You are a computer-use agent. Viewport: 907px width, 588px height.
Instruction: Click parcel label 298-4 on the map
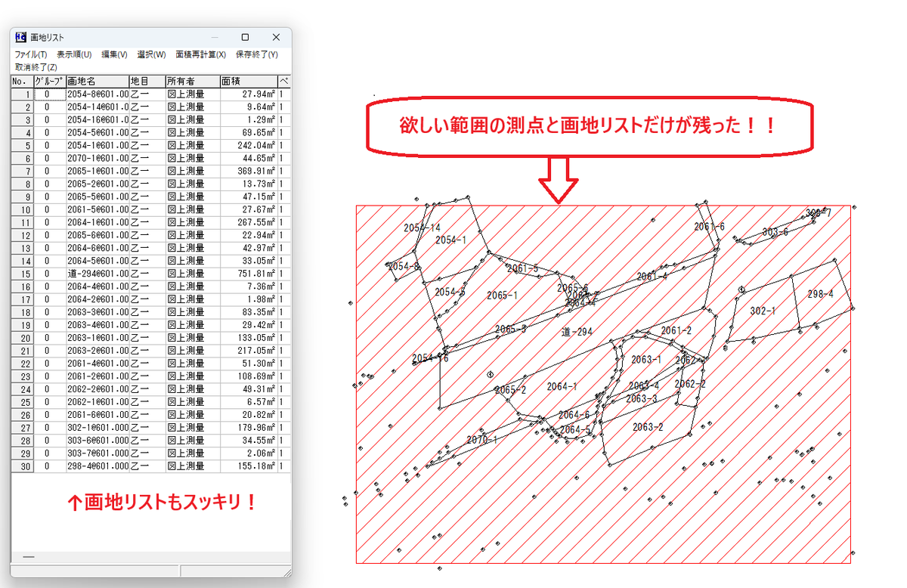820,294
